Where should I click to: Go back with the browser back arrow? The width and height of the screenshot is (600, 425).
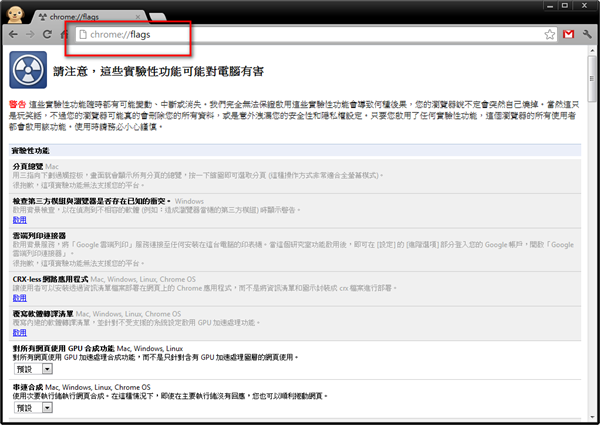pyautogui.click(x=13, y=34)
